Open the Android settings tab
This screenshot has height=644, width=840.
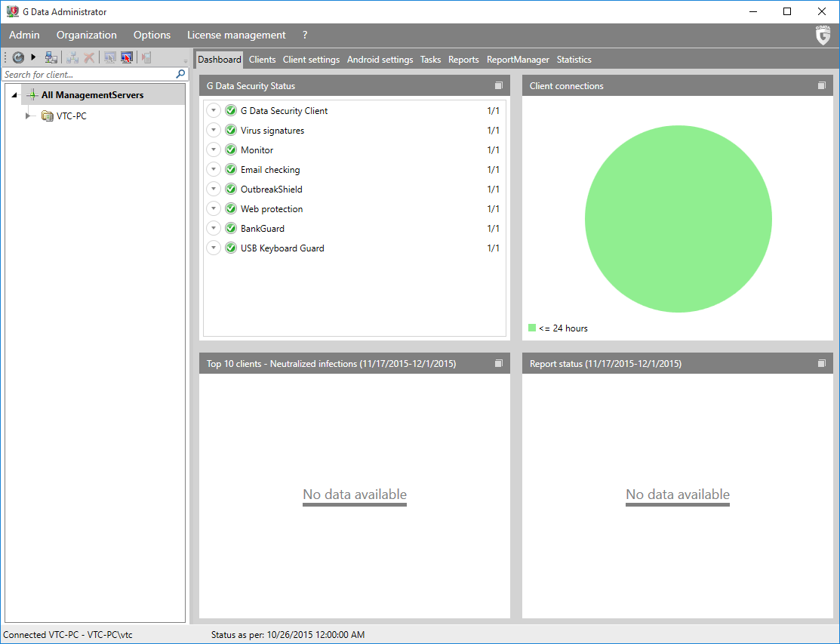[380, 60]
